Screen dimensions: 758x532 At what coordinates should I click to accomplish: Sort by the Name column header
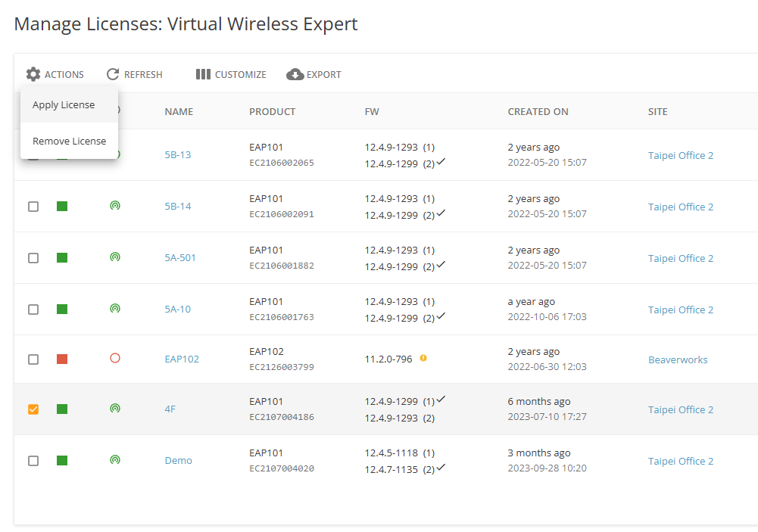click(x=179, y=111)
